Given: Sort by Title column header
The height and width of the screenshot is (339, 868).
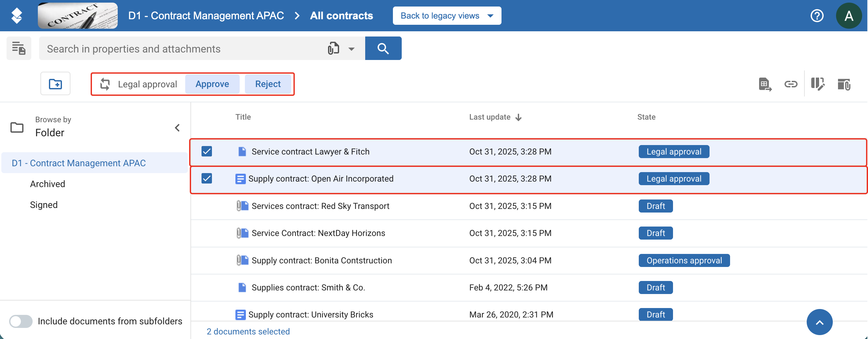Looking at the screenshot, I should click(243, 117).
